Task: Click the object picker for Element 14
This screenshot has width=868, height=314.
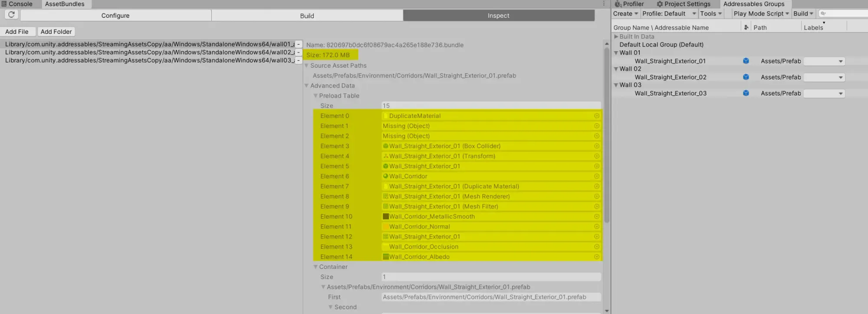Action: point(597,257)
